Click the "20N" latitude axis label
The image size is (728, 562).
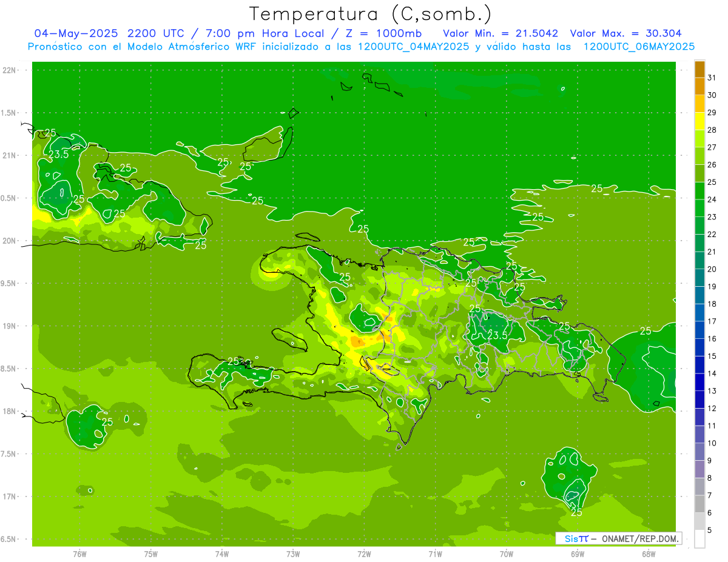[x=9, y=241]
